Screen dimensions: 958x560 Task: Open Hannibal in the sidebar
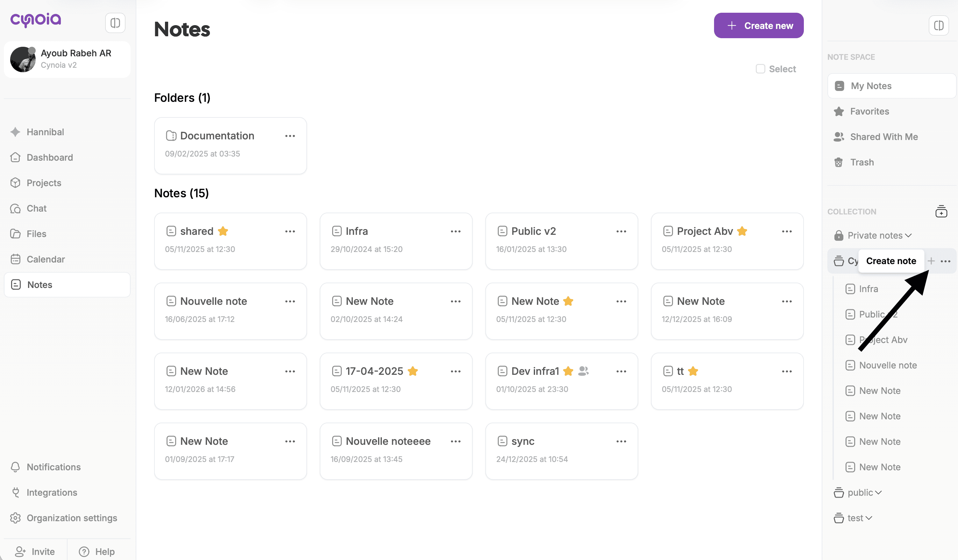pos(45,132)
